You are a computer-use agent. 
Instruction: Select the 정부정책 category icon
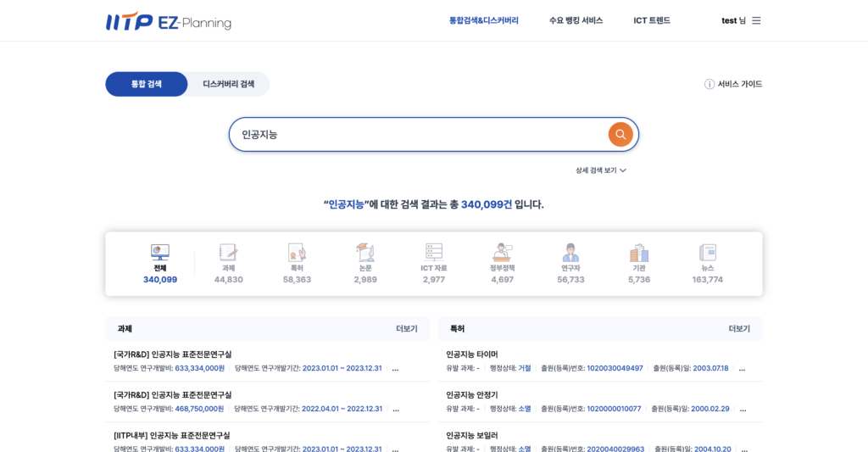[502, 253]
